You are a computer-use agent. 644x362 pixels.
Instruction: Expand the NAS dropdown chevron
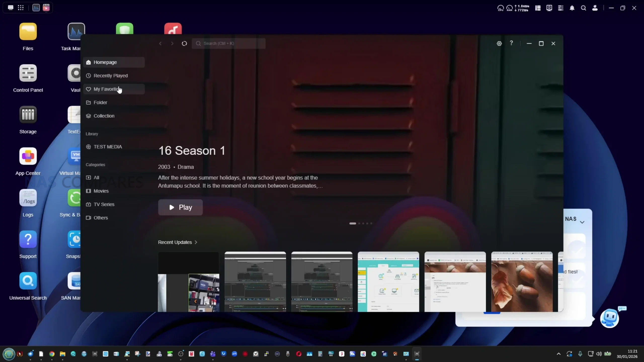click(x=582, y=222)
